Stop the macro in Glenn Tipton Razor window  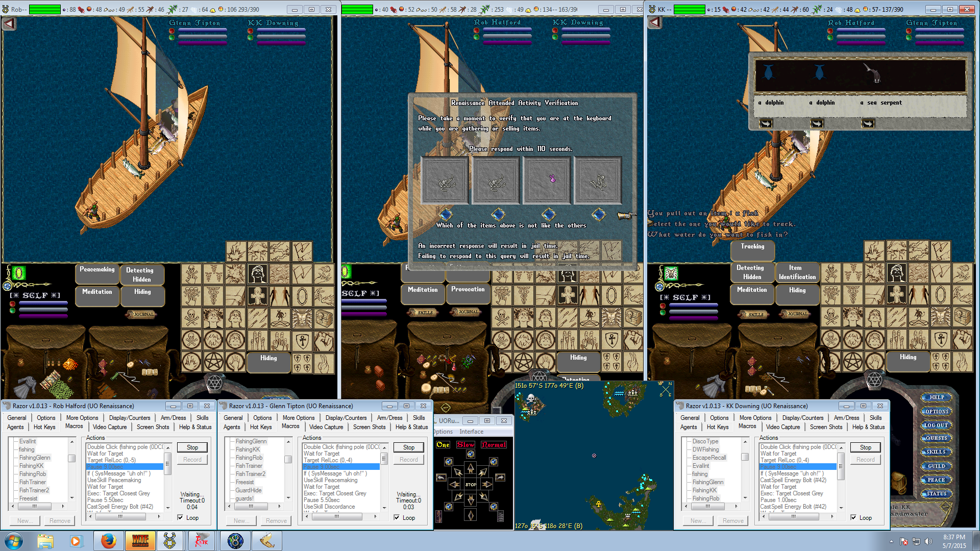409,447
